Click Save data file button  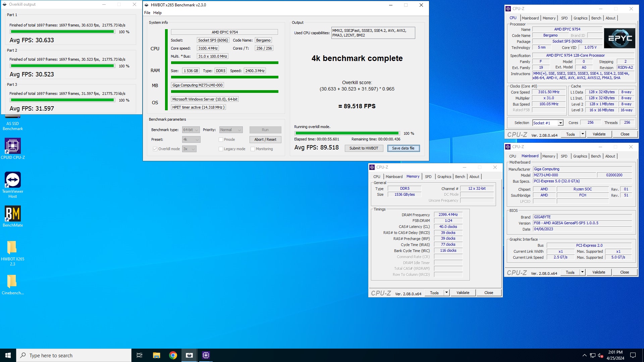point(403,148)
